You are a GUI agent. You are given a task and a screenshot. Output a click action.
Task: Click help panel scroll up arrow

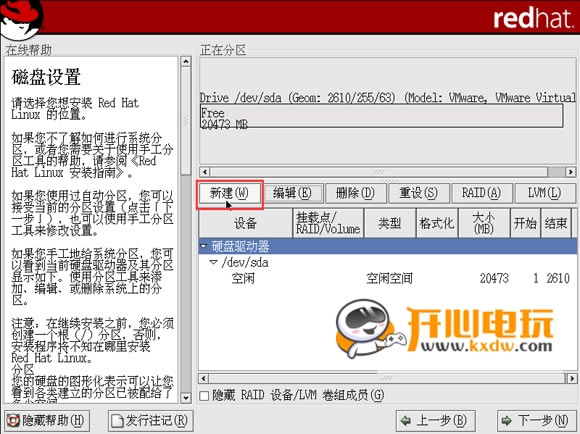coord(186,61)
